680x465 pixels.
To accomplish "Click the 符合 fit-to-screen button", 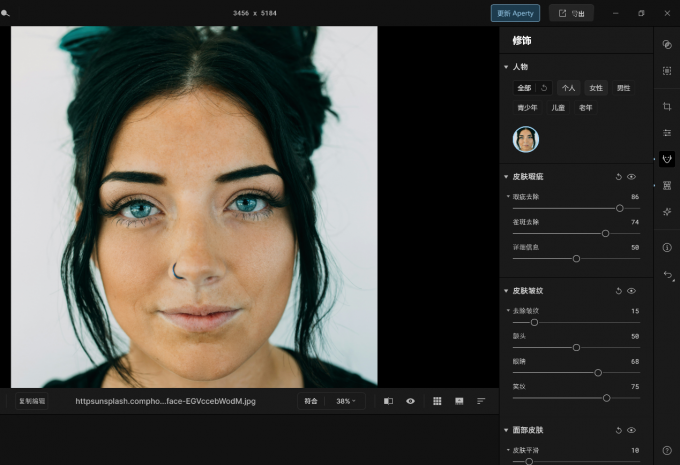I will click(x=311, y=401).
